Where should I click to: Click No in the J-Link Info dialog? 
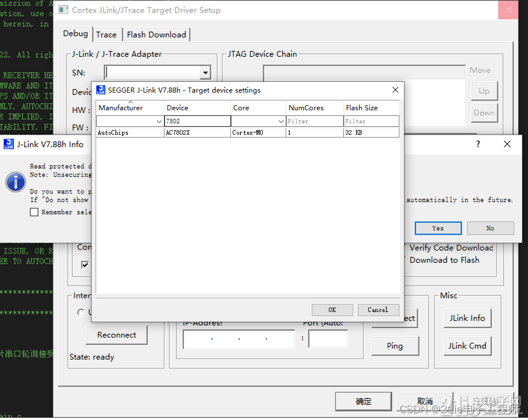click(490, 228)
